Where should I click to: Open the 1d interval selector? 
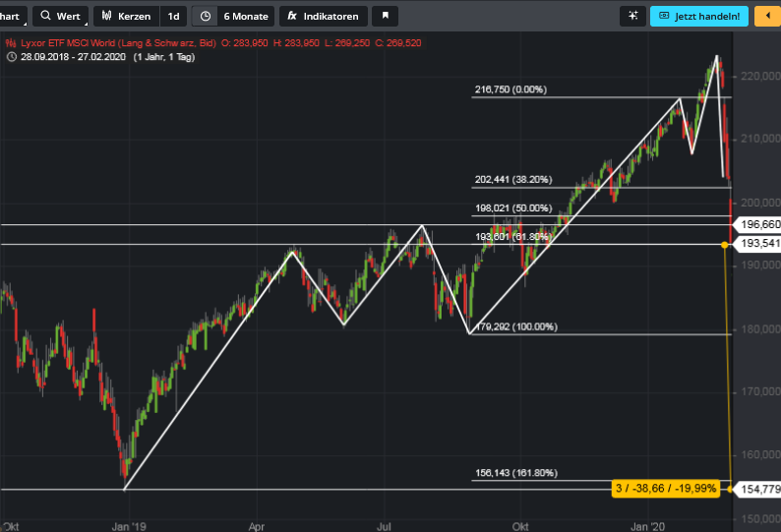(x=173, y=17)
